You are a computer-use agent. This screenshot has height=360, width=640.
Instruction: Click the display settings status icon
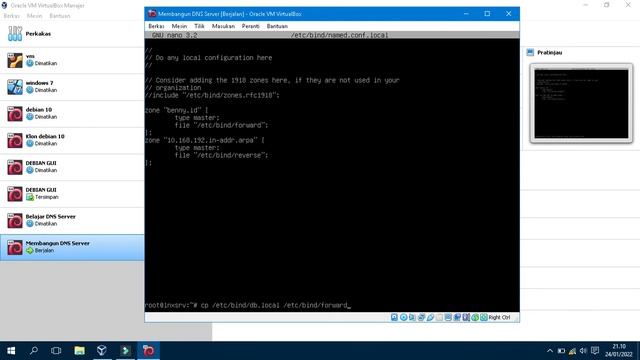pos(448,317)
